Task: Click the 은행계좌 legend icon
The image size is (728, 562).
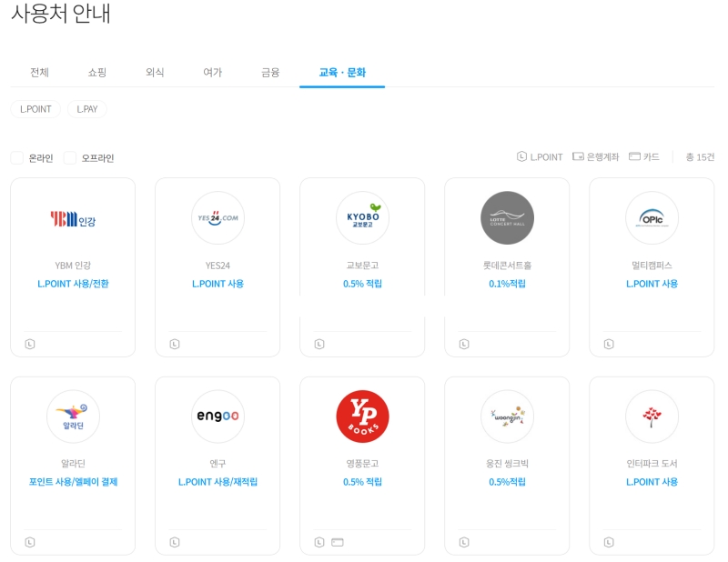Action: (x=578, y=156)
